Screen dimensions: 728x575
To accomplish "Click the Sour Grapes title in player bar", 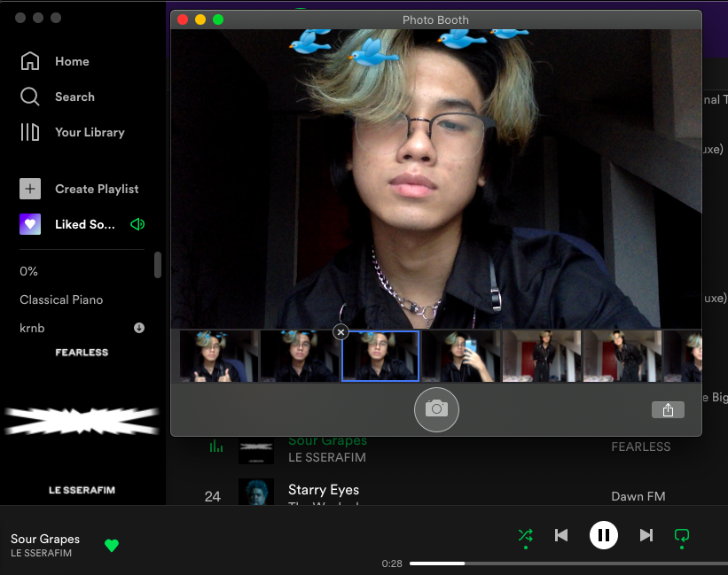I will [45, 539].
